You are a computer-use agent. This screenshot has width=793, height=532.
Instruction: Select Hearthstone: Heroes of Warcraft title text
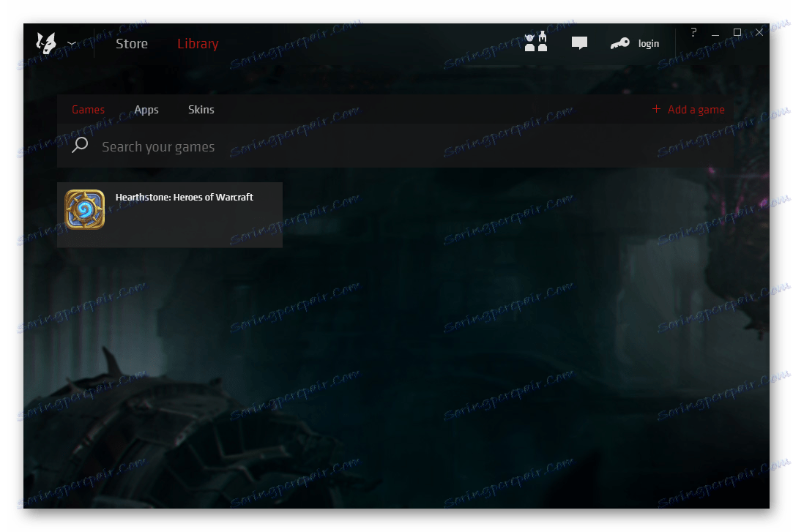(x=184, y=197)
